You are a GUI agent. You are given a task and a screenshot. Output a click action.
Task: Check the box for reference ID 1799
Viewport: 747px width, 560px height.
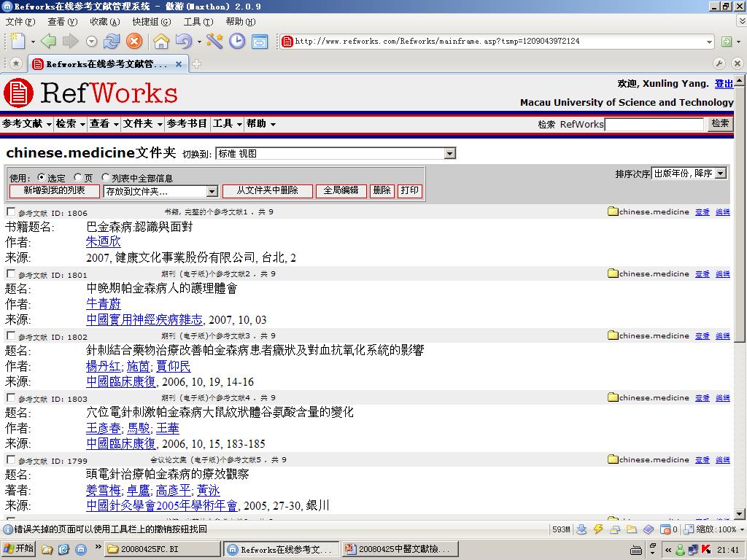coord(11,459)
